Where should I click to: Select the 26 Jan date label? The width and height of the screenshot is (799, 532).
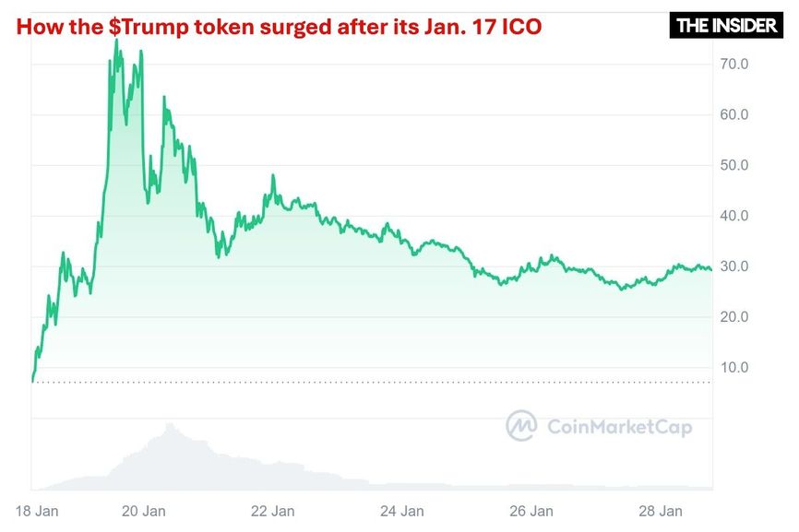point(531,511)
